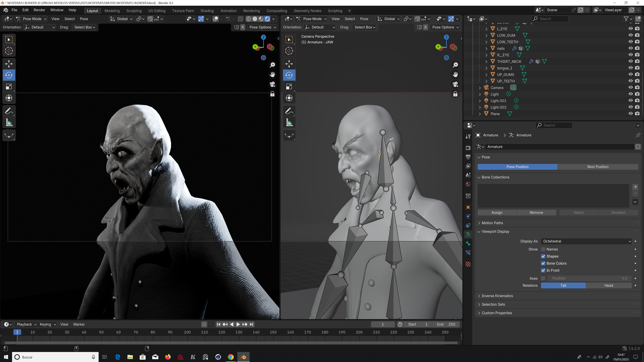The width and height of the screenshot is (644, 362).
Task: Enable the Axes checkbox
Action: [543, 278]
